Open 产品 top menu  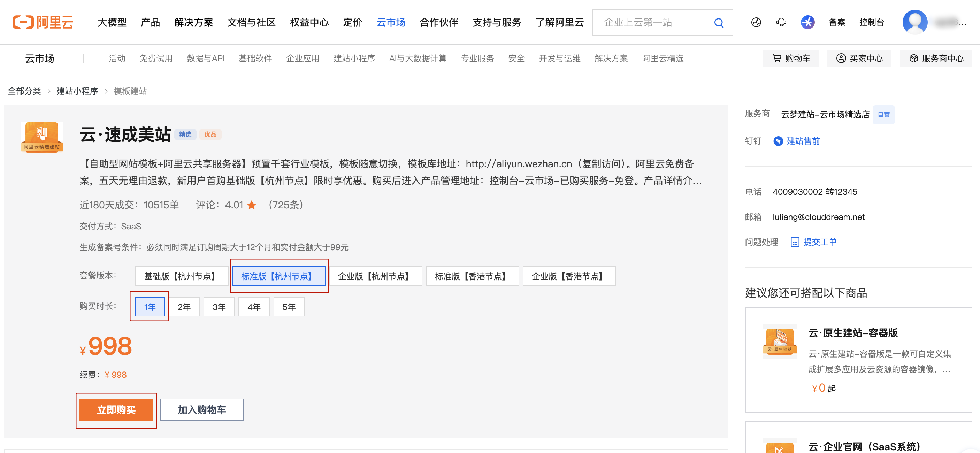click(x=150, y=22)
